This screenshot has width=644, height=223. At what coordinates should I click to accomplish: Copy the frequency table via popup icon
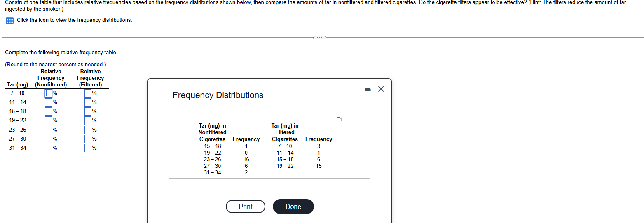[x=339, y=119]
